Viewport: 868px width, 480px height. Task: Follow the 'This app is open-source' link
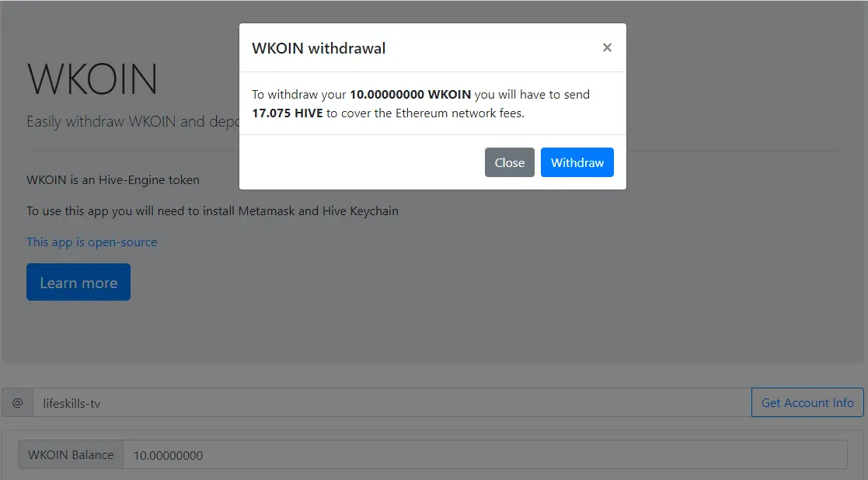92,242
